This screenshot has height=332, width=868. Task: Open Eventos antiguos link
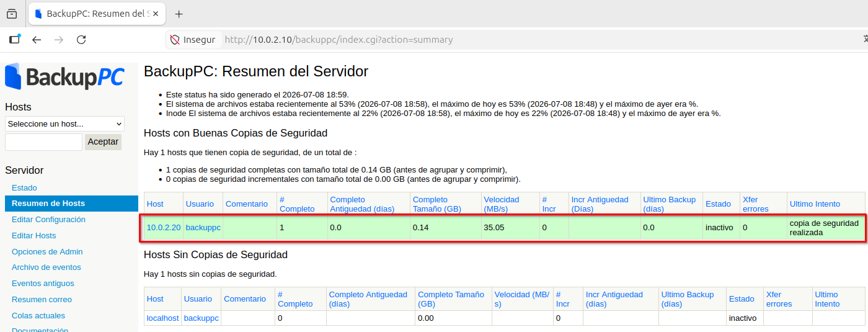pos(43,284)
